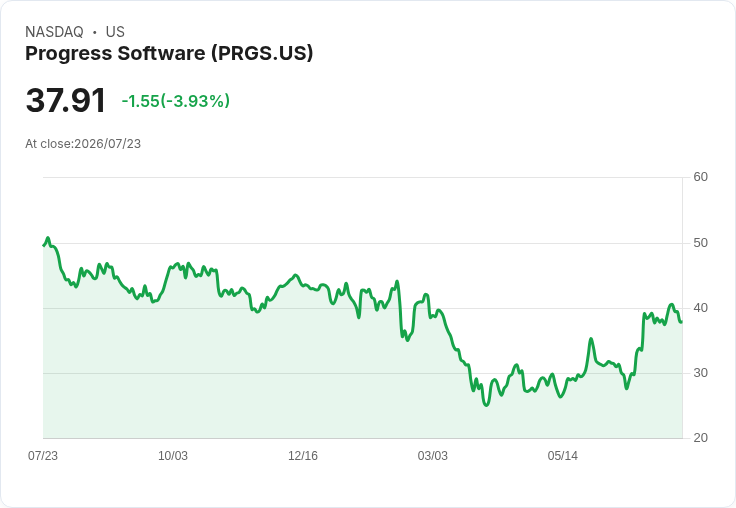Click the 07/23 date axis label
Image resolution: width=736 pixels, height=508 pixels.
[x=43, y=455]
